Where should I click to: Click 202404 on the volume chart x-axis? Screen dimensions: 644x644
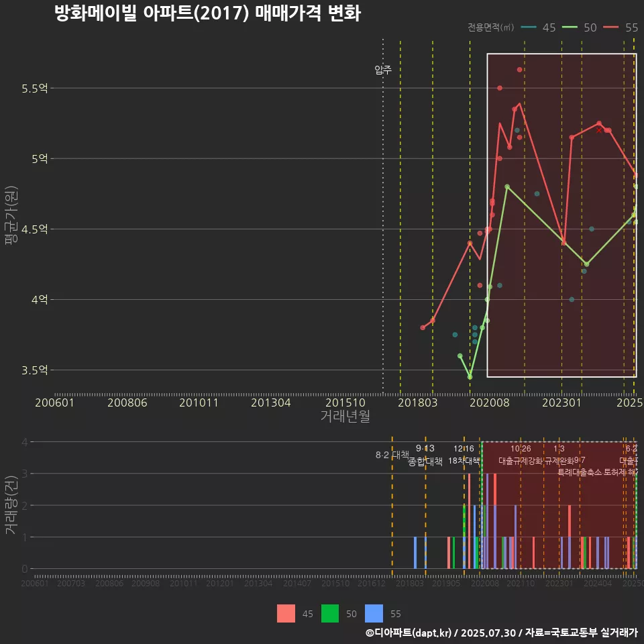(598, 583)
